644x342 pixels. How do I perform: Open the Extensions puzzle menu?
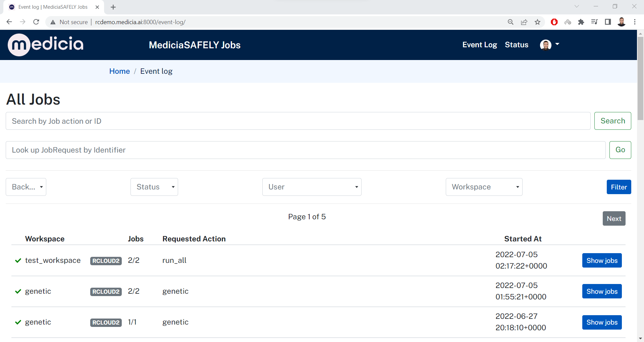(581, 22)
